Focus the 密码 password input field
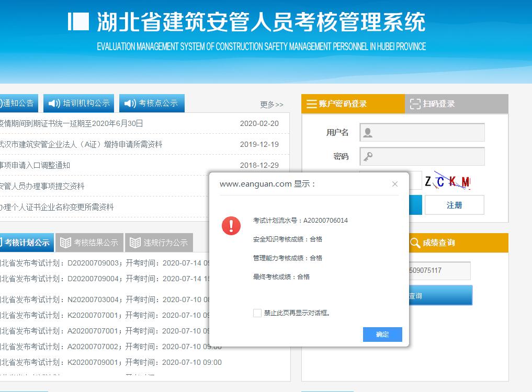Screen dimensions: 532x392 click(422, 156)
